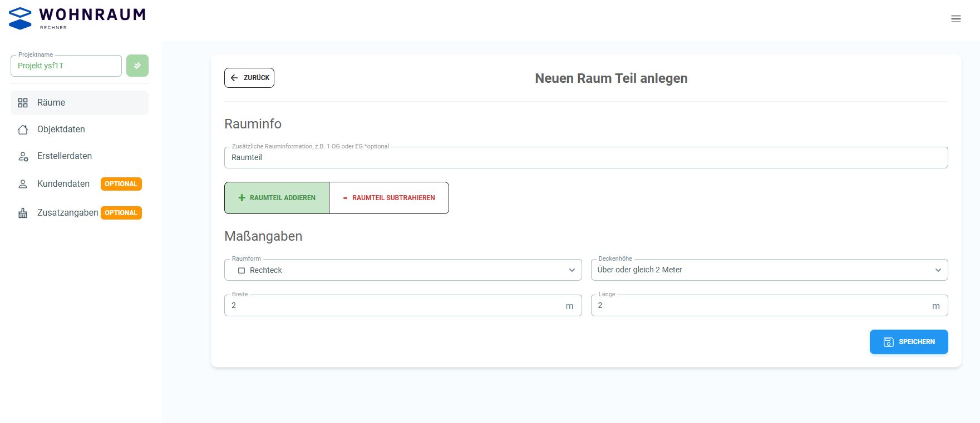Click the Rauminfo text field

pyautogui.click(x=586, y=158)
